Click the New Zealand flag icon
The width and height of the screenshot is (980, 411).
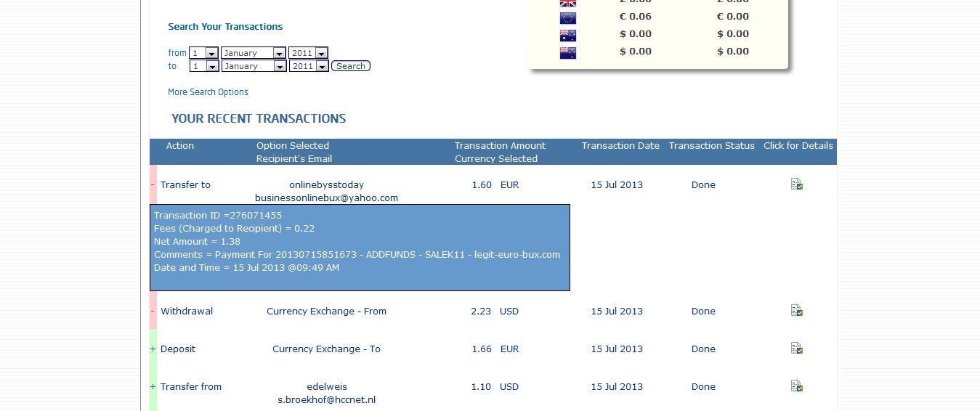(x=567, y=52)
